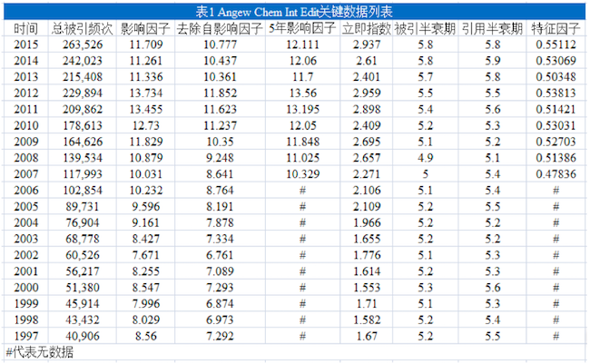
Task: Select the cell 242,023
Action: coord(83,61)
